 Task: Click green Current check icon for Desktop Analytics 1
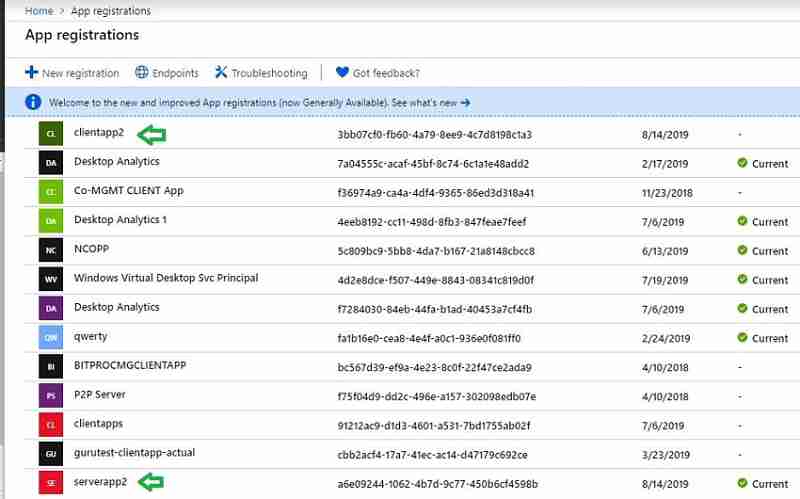(742, 221)
